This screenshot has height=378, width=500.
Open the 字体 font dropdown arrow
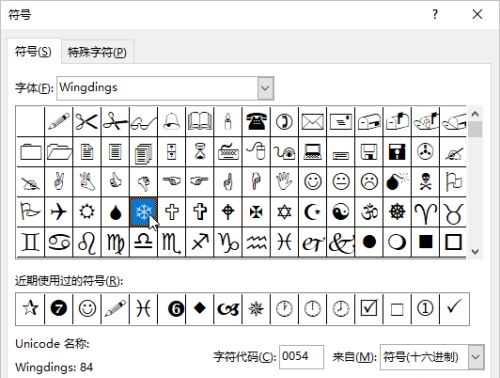point(265,88)
